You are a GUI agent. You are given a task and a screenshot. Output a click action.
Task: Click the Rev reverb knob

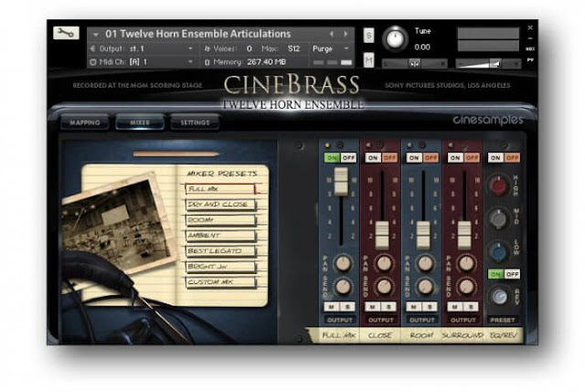[x=499, y=297]
